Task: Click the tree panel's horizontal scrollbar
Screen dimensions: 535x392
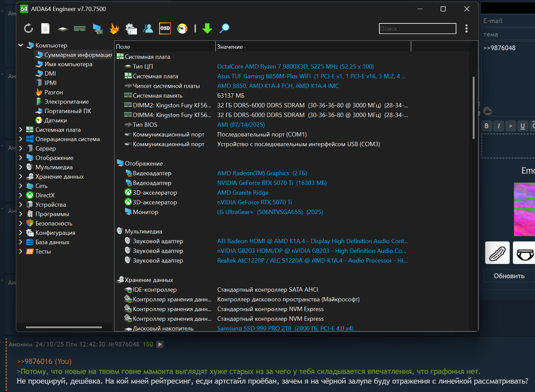Action: [64, 327]
